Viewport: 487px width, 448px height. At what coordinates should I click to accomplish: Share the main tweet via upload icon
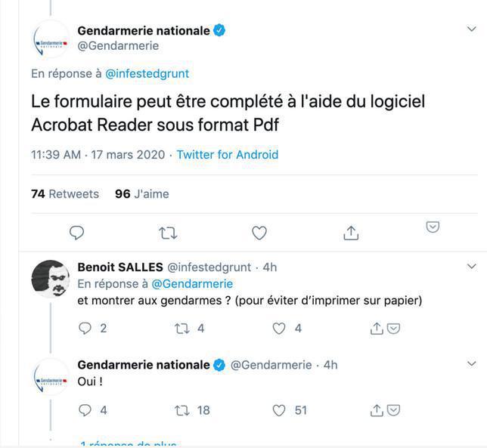[x=351, y=233]
